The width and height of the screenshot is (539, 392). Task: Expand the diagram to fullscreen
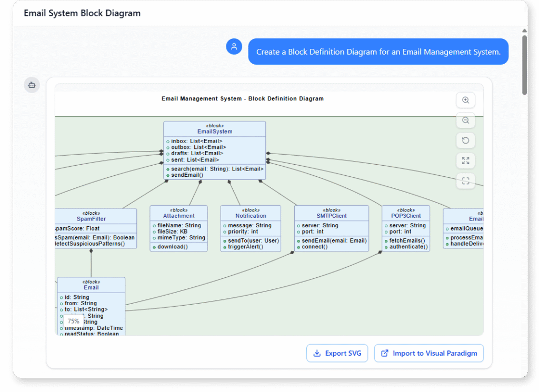(465, 160)
